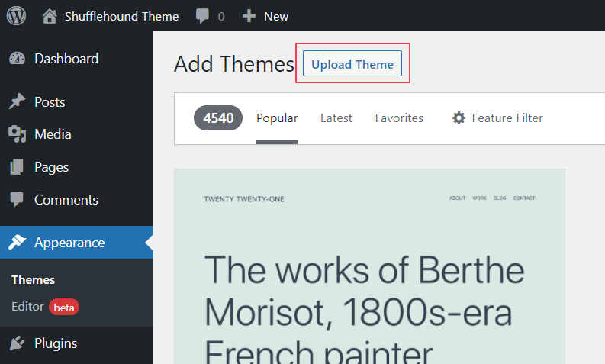Screen dimensions: 605x364
Task: Click the Plugins plug icon
Action: 17,343
